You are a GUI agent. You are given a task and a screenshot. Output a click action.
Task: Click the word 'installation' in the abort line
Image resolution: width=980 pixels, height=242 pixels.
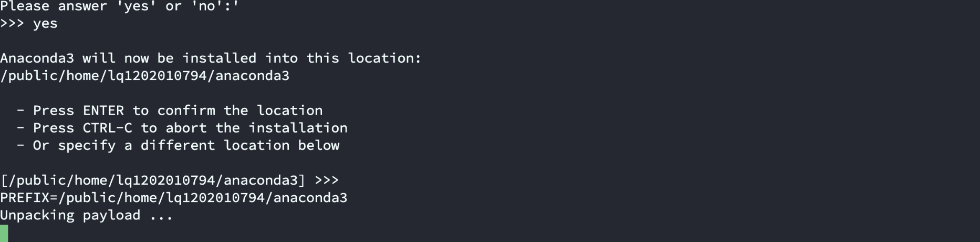[298, 128]
